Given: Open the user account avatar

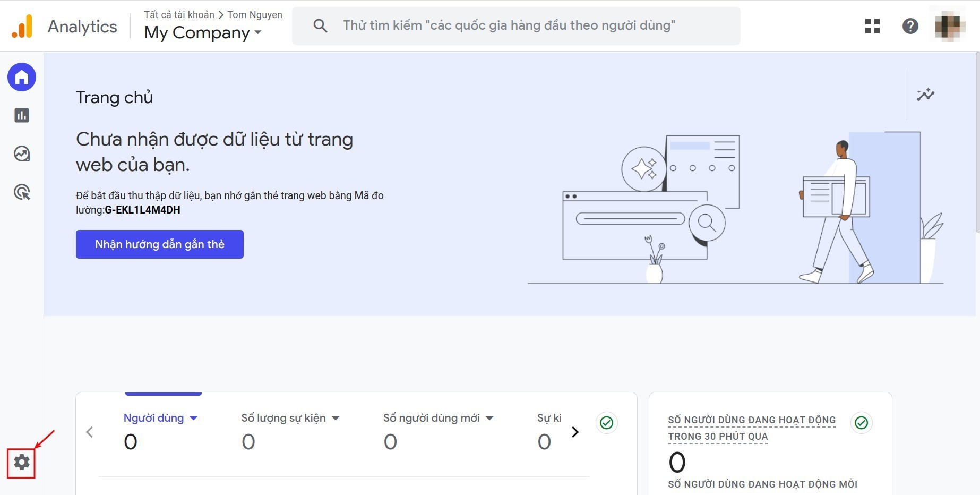Looking at the screenshot, I should pyautogui.click(x=949, y=26).
